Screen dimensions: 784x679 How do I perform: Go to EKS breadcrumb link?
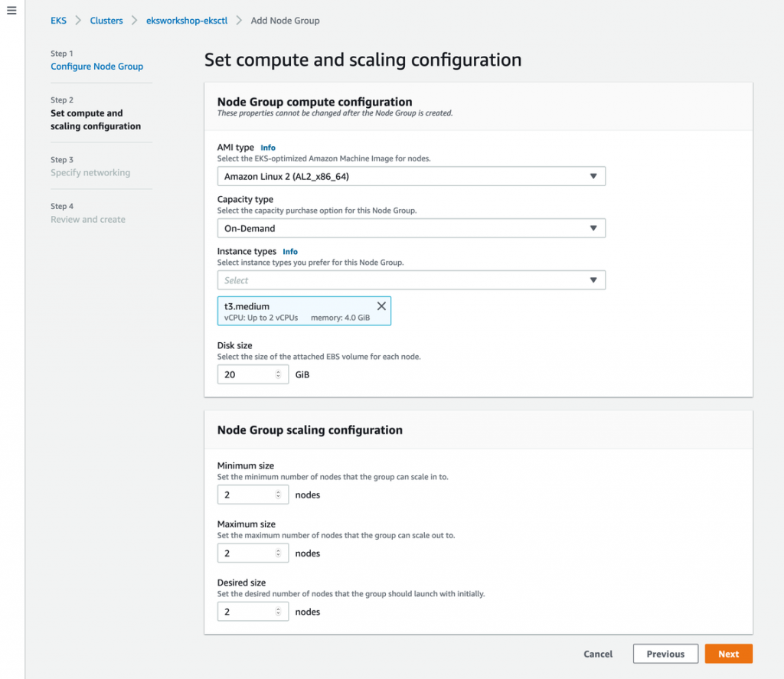point(58,21)
